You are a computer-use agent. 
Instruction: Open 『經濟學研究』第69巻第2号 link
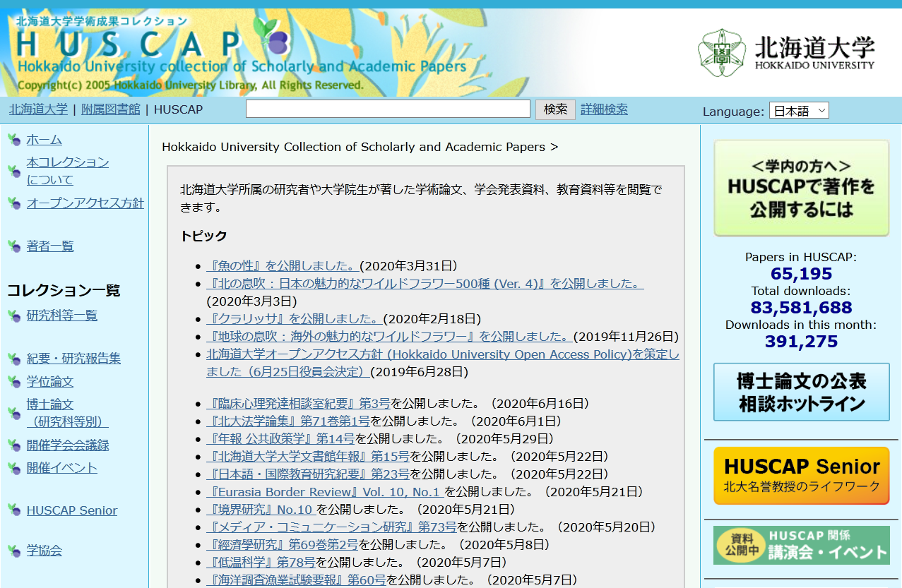click(283, 545)
